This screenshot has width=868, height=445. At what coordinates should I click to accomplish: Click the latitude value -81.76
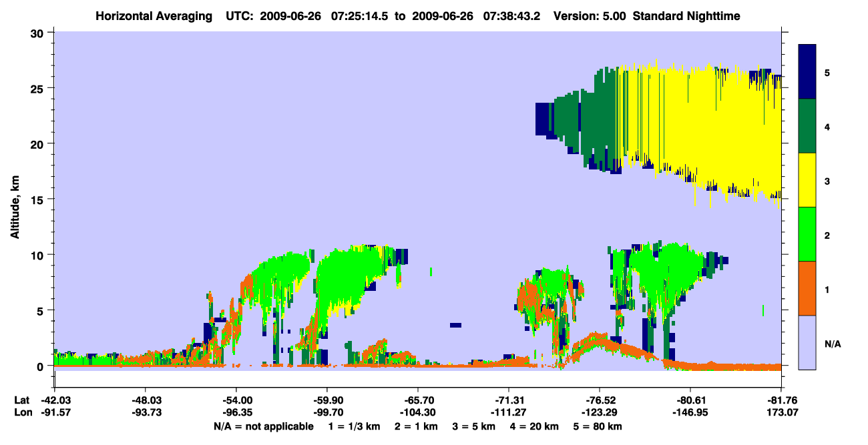coord(781,400)
